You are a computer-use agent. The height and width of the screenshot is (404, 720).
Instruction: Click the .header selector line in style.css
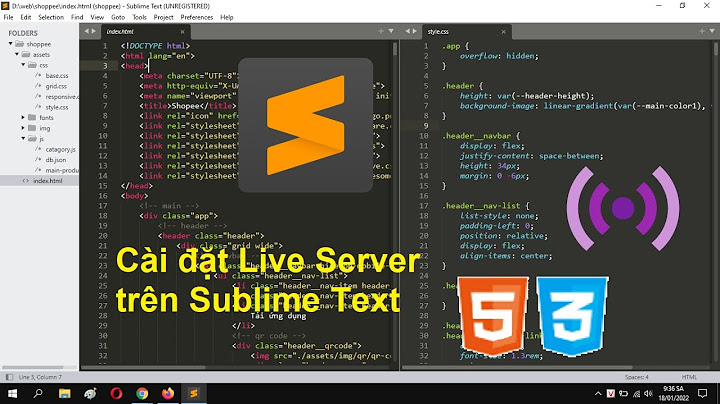462,86
